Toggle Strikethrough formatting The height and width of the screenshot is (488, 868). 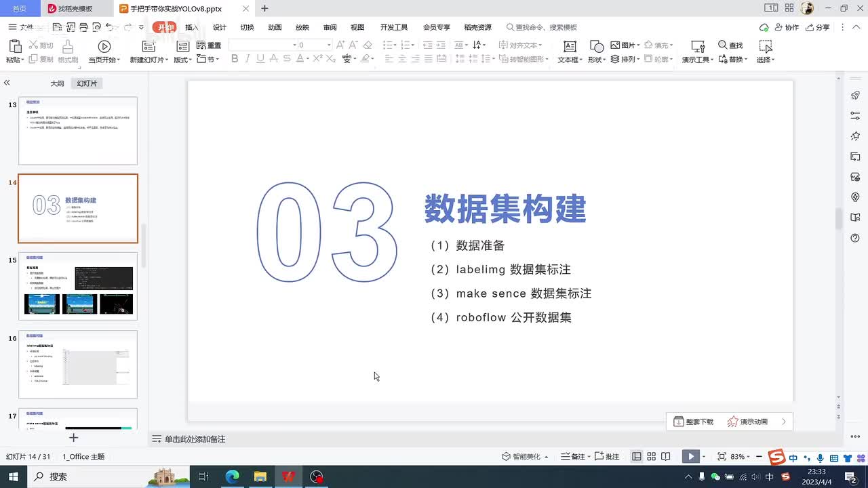pos(273,59)
